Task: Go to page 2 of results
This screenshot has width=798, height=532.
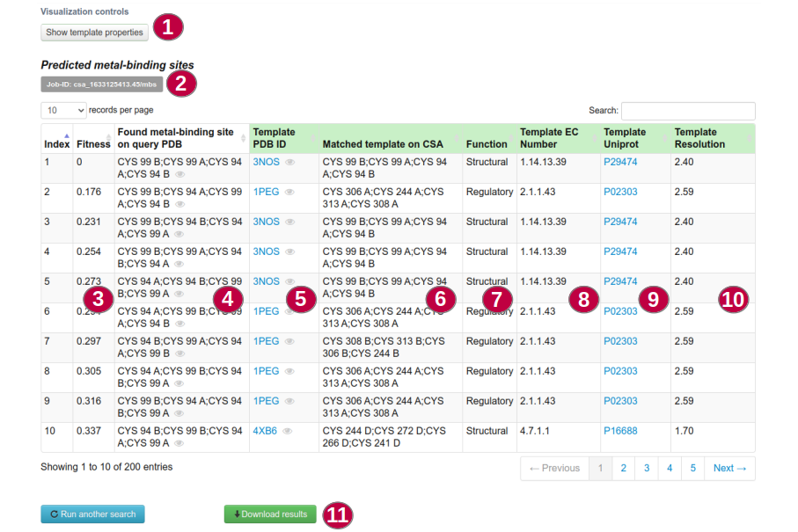Action: [624, 468]
